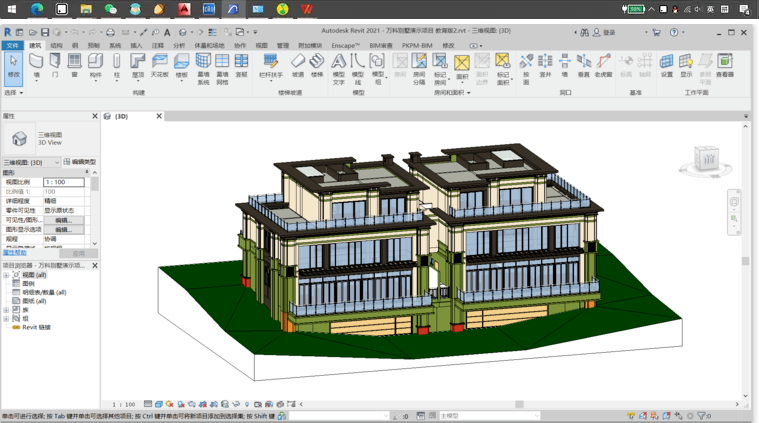Open the 属性帮助 (Properties help) link
The image size is (759, 423).
click(x=15, y=253)
